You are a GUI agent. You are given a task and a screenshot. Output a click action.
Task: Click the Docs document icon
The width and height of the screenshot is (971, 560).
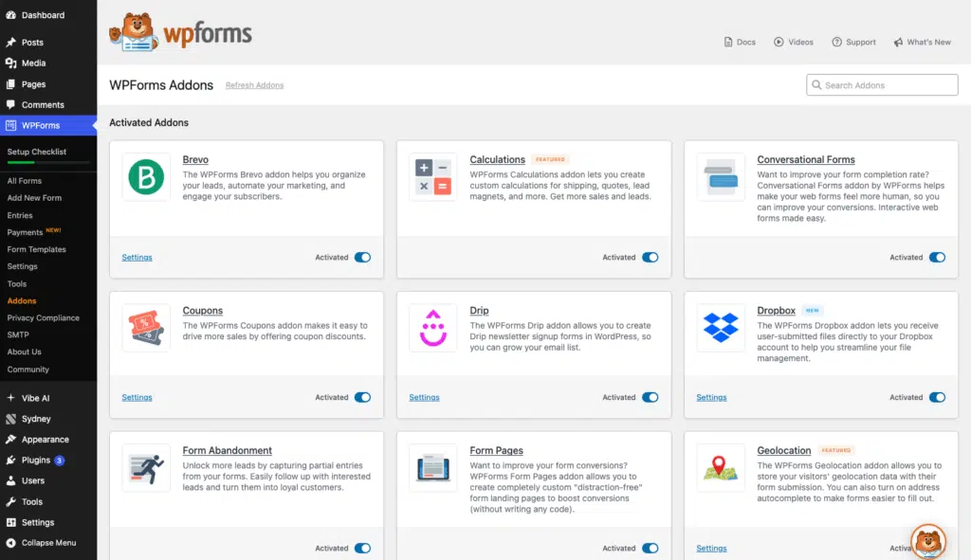[728, 42]
